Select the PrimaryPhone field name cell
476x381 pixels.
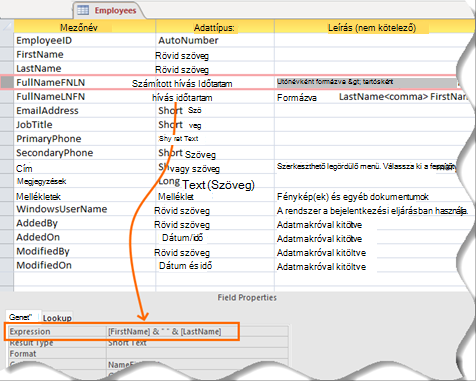[85, 138]
